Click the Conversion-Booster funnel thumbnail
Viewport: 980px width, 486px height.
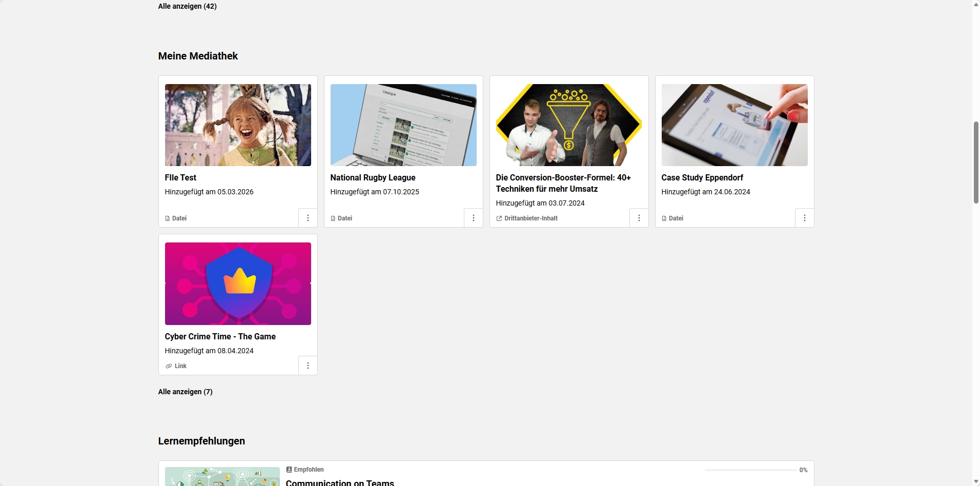(569, 125)
